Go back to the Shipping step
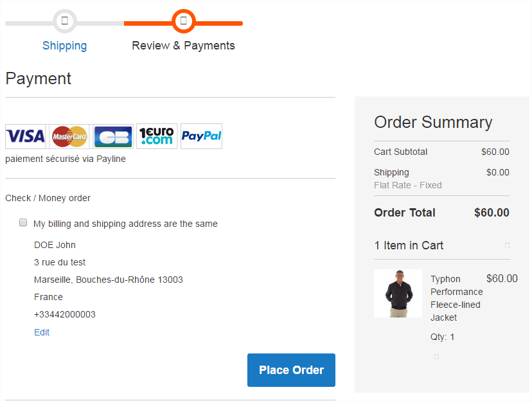This screenshot has width=532, height=401. tap(64, 46)
